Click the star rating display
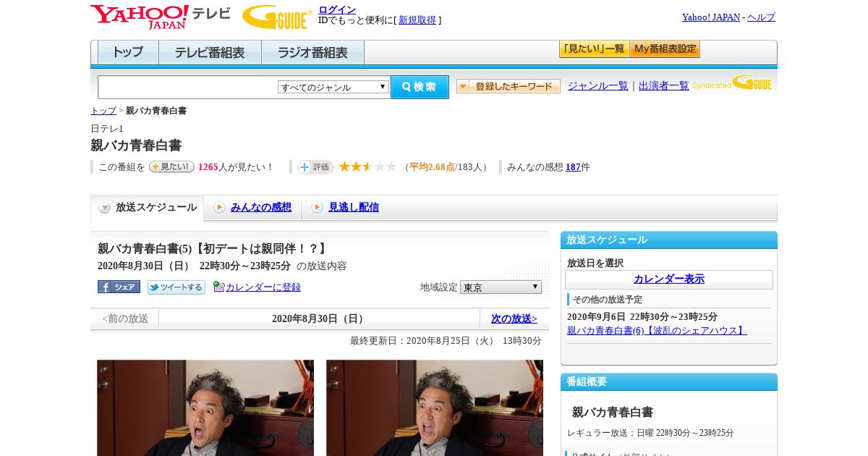Image resolution: width=868 pixels, height=456 pixels. [x=367, y=166]
